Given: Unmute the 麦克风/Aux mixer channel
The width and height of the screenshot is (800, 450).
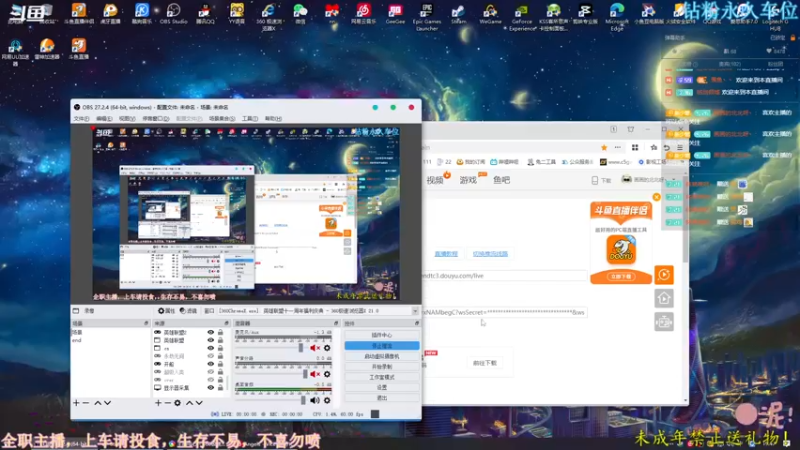Looking at the screenshot, I should 315,348.
